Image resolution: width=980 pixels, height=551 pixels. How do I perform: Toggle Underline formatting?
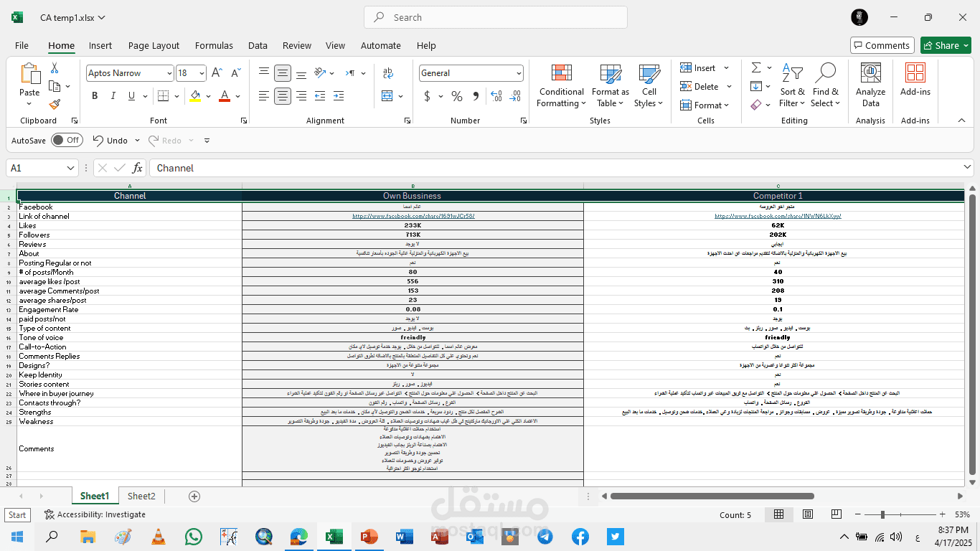(131, 96)
